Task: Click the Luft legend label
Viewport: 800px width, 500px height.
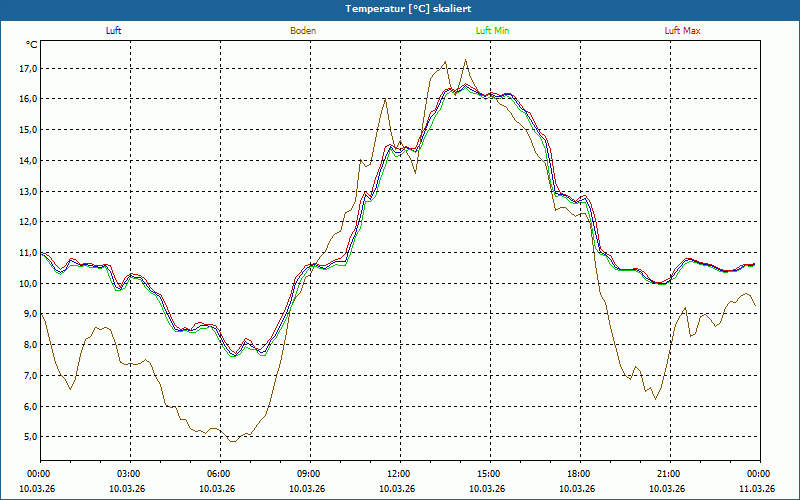Action: (x=114, y=31)
